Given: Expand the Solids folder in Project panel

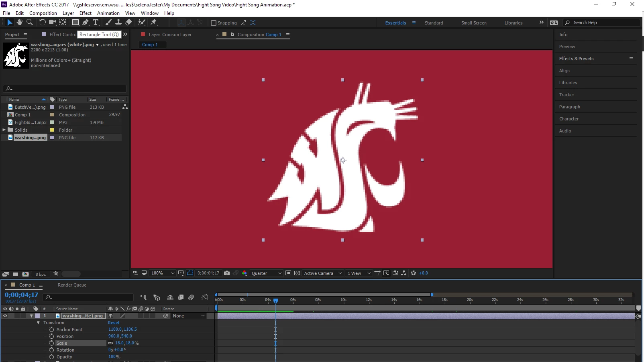Looking at the screenshot, I should pyautogui.click(x=4, y=130).
